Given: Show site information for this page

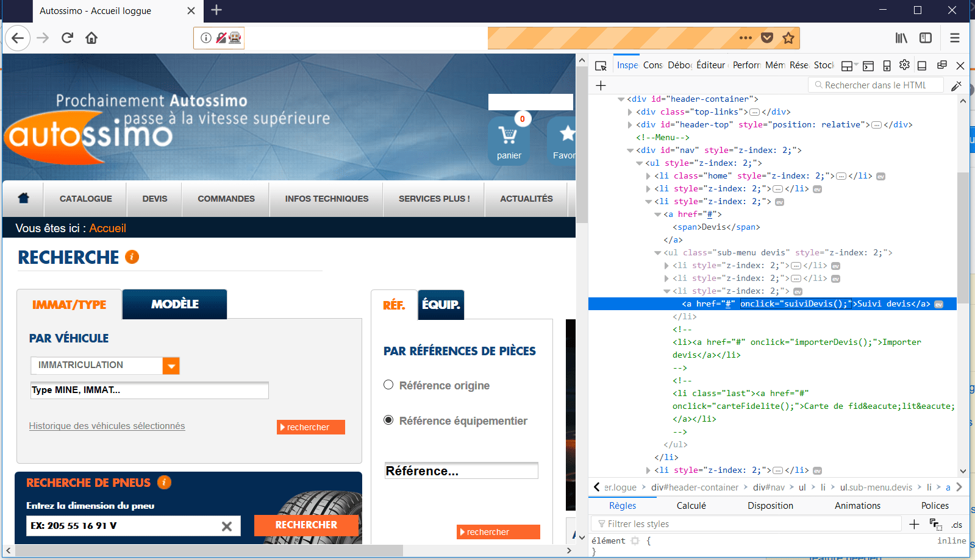Looking at the screenshot, I should 206,38.
